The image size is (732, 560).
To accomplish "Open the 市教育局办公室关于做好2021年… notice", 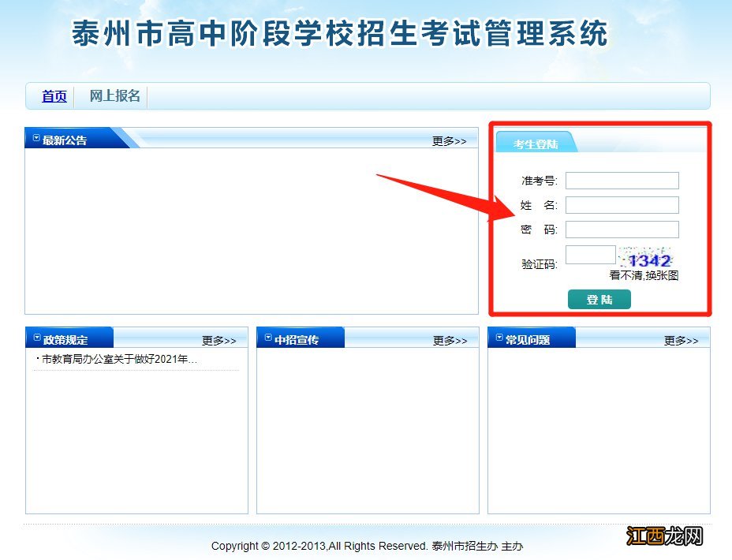I will 118,360.
